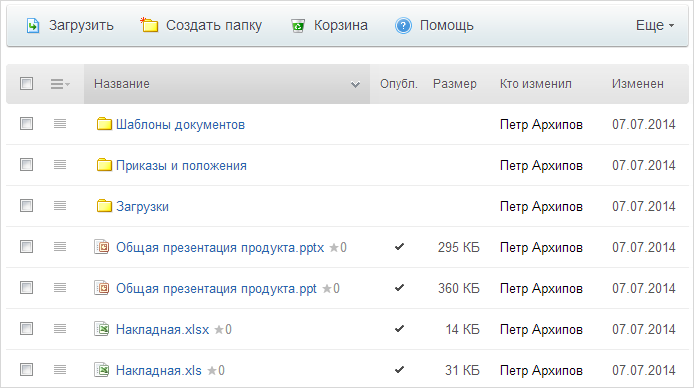Viewport: 694px width, 388px height.
Task: Select the Приказы и положения checkbox
Action: 27,165
